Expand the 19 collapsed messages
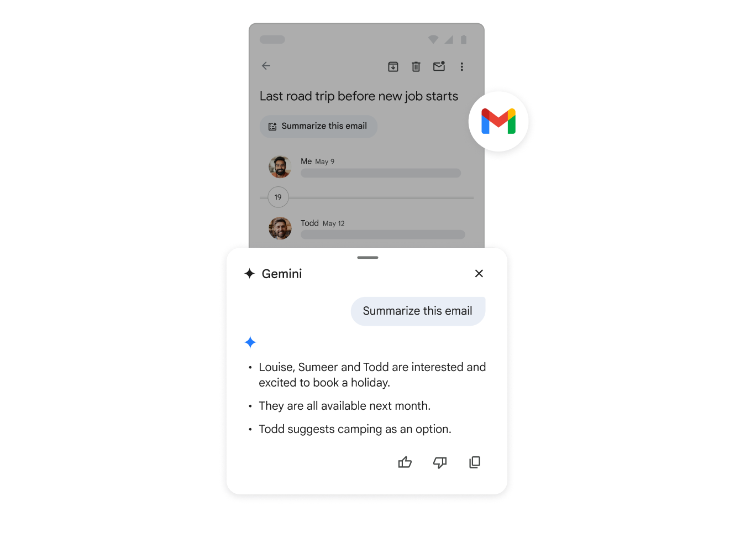 coord(278,197)
